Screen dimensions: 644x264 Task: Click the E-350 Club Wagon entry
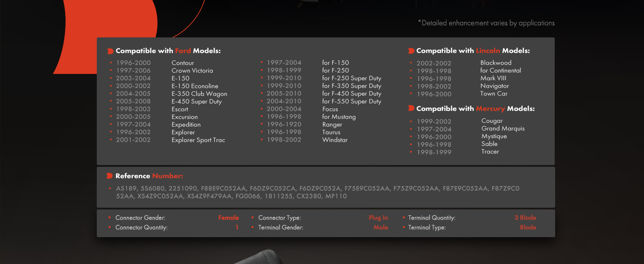[x=199, y=94]
